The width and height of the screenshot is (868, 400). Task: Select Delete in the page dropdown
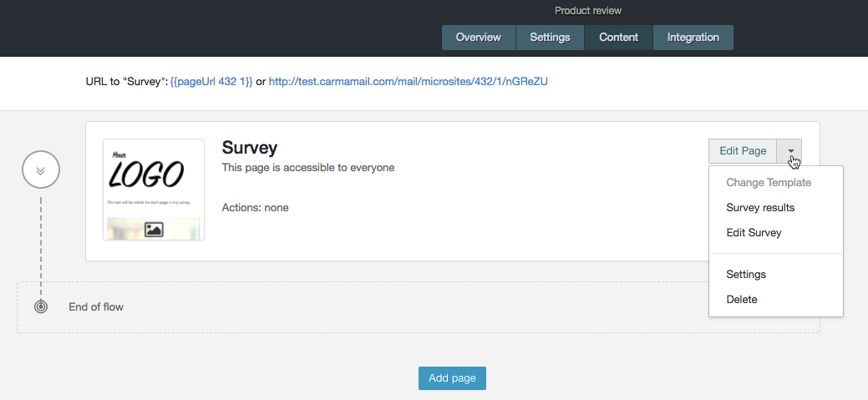(x=741, y=299)
